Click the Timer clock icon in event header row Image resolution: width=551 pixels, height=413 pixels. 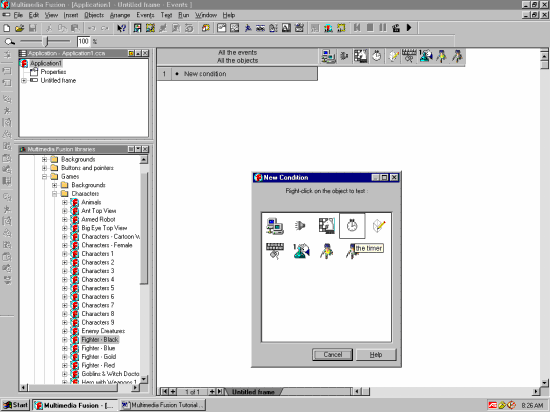(377, 56)
